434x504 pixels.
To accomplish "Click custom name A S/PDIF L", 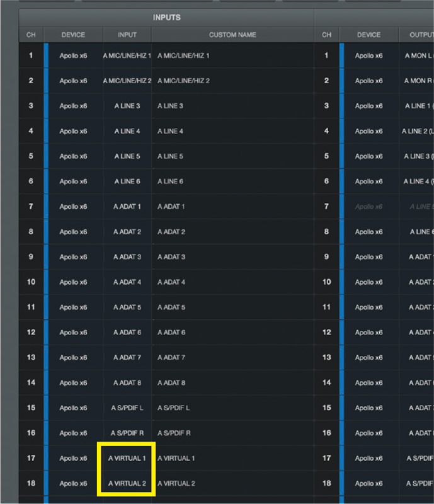I will [x=233, y=408].
